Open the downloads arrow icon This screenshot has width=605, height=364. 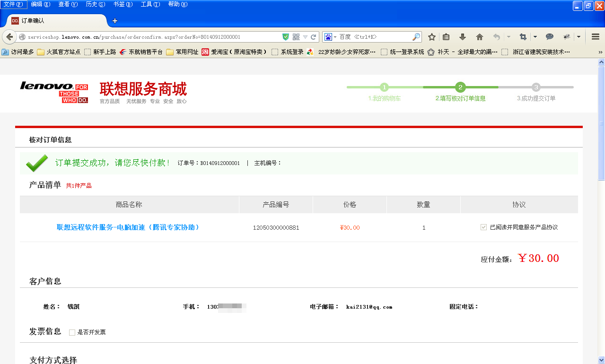tap(463, 37)
